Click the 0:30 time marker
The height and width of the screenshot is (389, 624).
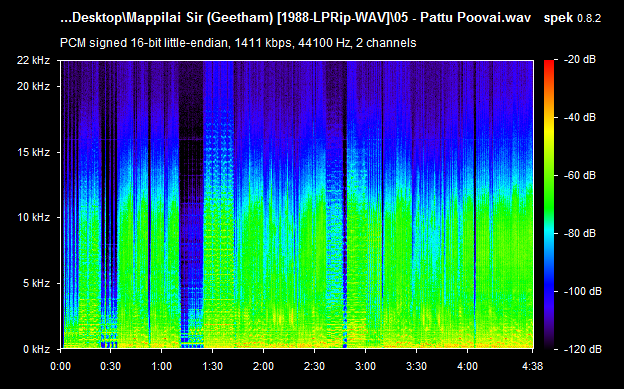coord(111,366)
